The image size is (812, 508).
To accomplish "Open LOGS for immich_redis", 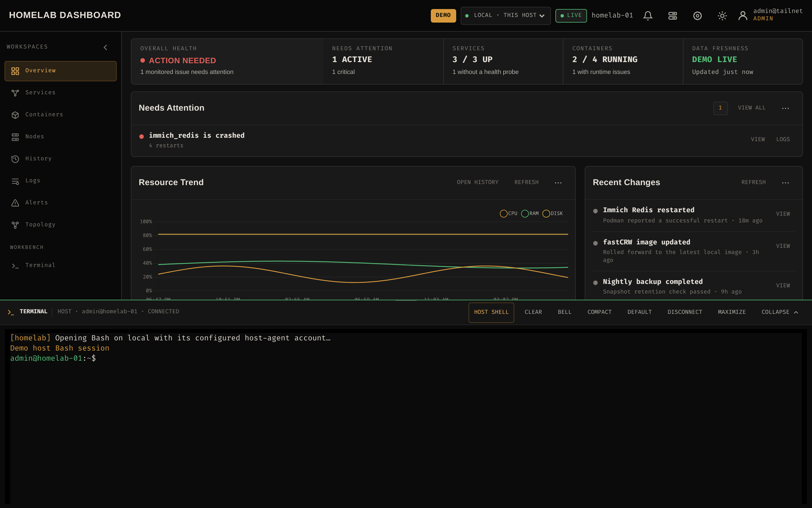I will tap(783, 139).
